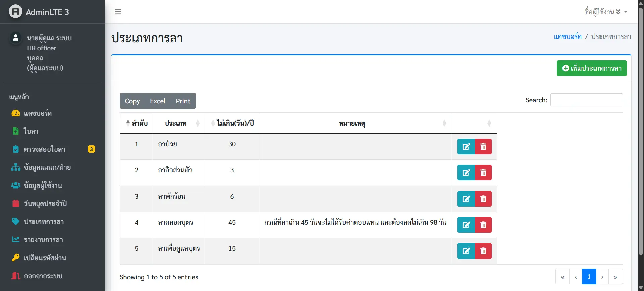Screen dimensions: 644x291
Task: Click the Excel export button
Action: click(x=158, y=101)
